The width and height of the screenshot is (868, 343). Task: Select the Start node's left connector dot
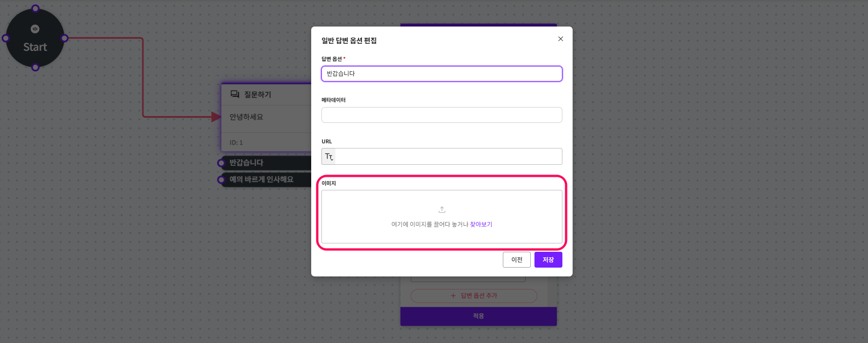pos(6,38)
